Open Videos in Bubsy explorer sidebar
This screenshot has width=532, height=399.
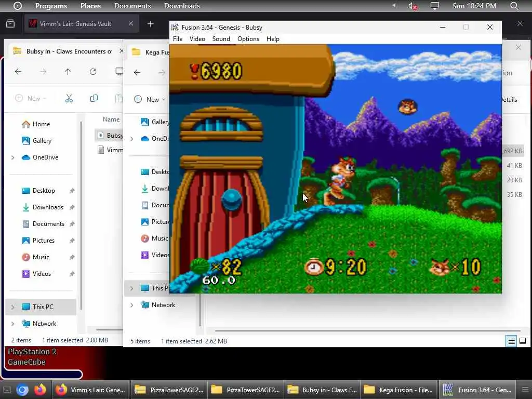point(42,274)
